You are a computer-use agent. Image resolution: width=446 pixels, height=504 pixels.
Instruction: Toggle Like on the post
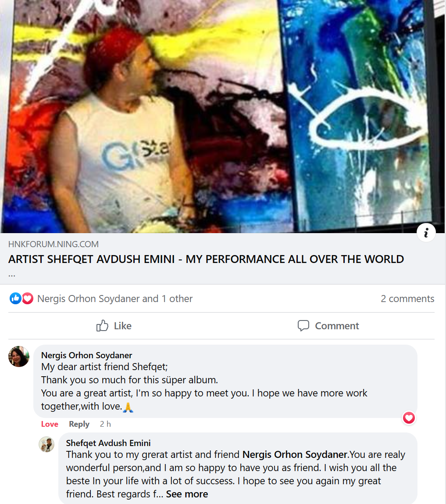coord(114,326)
